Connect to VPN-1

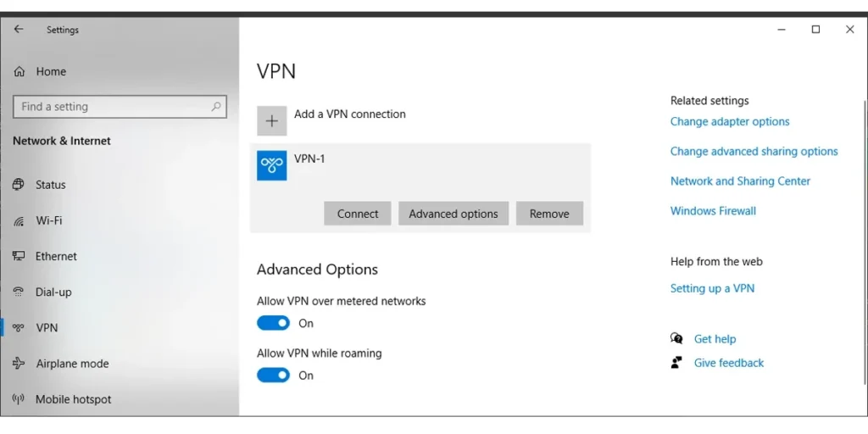point(358,214)
